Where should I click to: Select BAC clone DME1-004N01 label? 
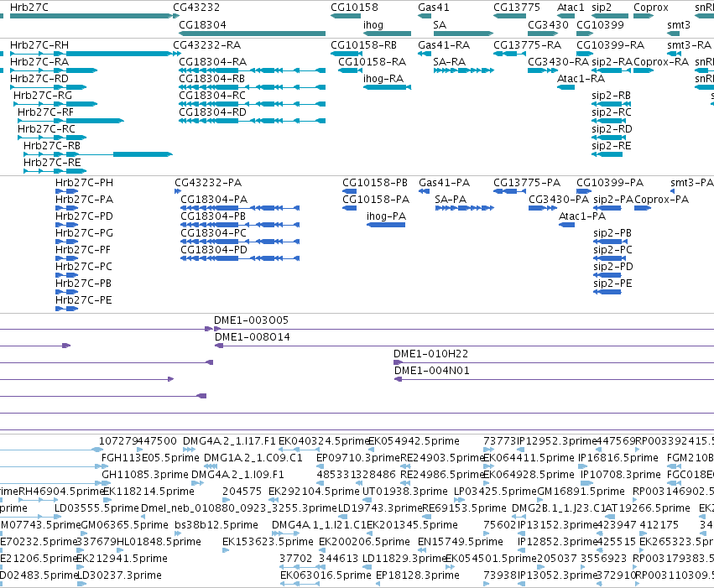click(432, 371)
